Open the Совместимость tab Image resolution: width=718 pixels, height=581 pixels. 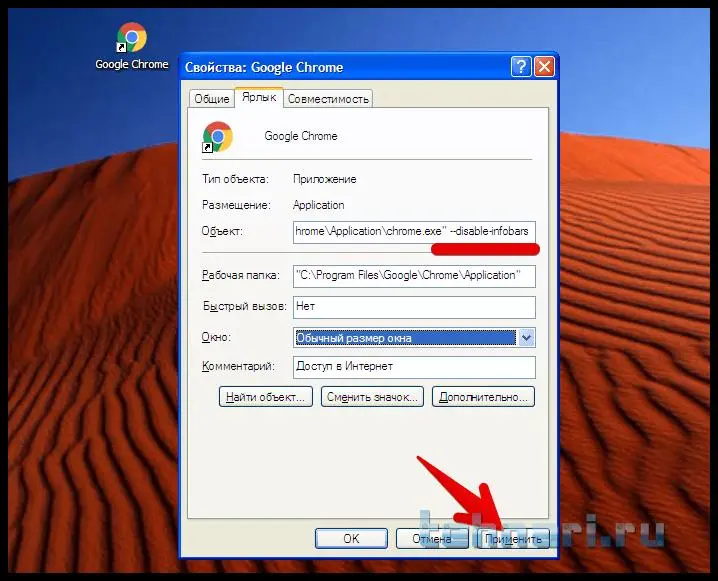click(328, 99)
